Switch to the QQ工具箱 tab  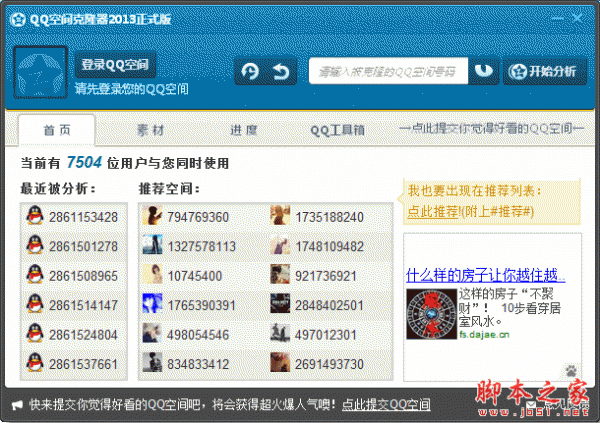coord(337,130)
